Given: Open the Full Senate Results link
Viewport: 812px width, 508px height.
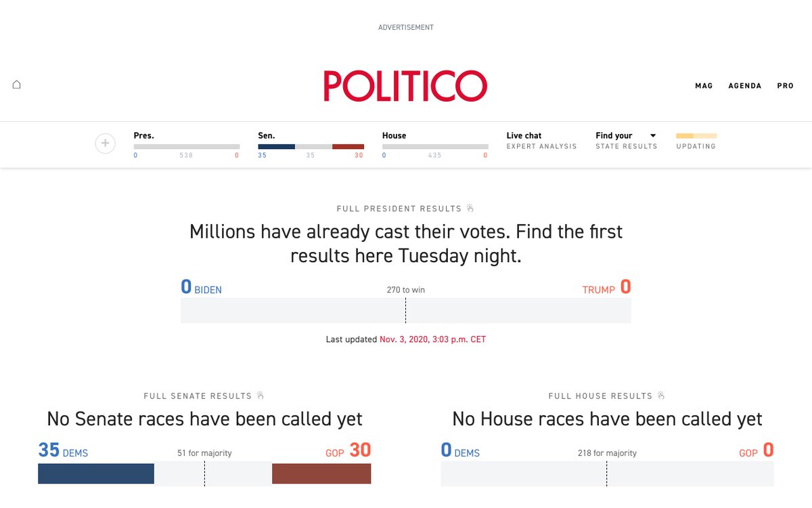Looking at the screenshot, I should tap(198, 396).
